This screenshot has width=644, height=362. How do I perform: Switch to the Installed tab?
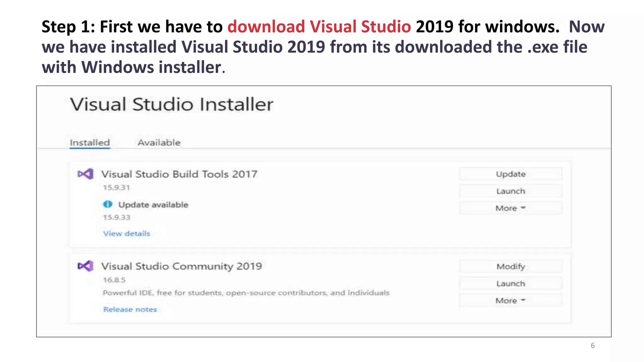[90, 142]
